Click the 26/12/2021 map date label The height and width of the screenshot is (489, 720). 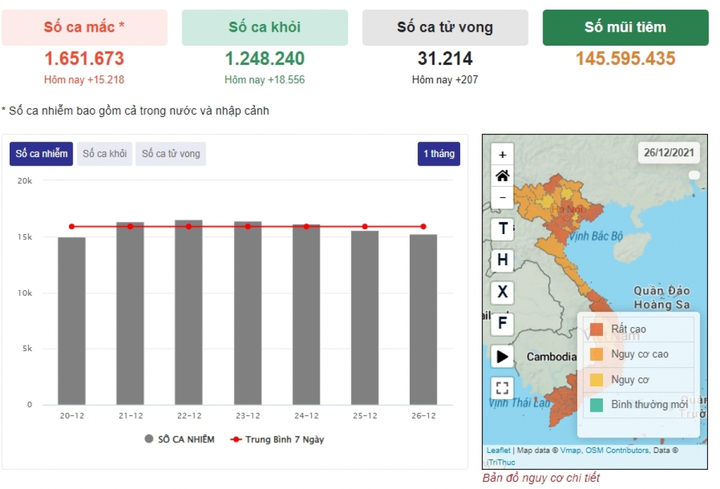click(669, 153)
